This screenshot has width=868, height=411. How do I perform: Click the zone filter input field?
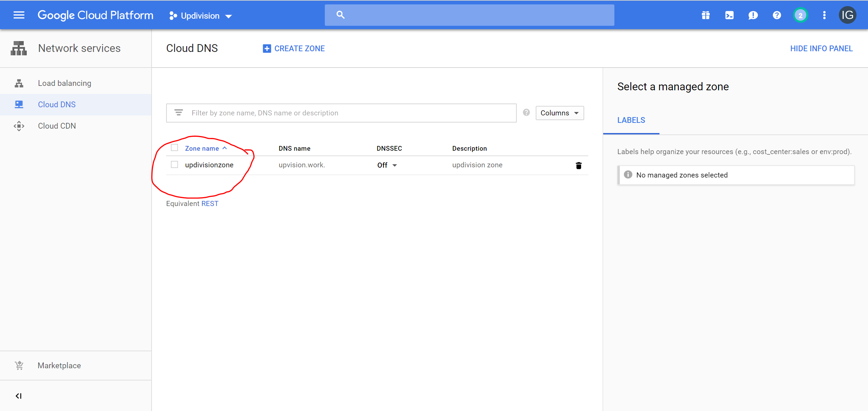pos(341,113)
